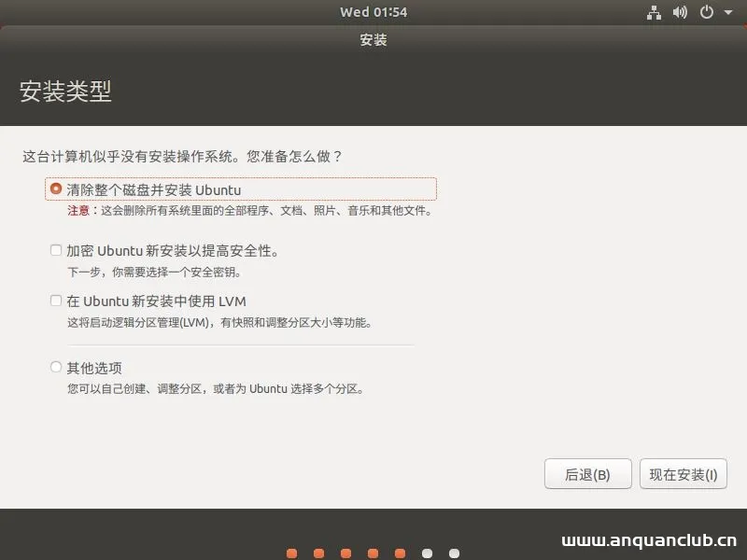Click the 现在安装(I) install now button
The image size is (747, 560).
coord(684,474)
